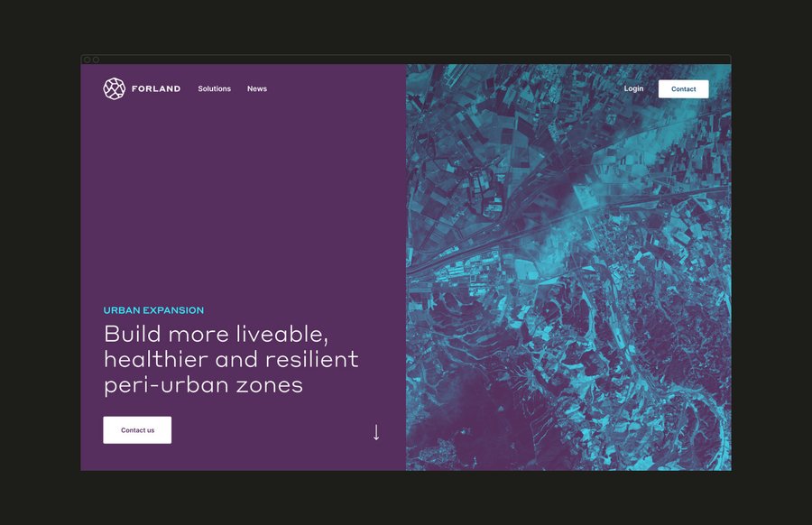
Task: Click the second window control circle
Action: [x=96, y=60]
